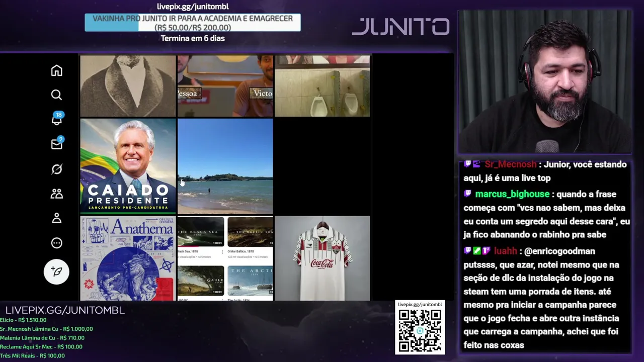Open The Baltic Sea video thumbnail

pos(250,231)
